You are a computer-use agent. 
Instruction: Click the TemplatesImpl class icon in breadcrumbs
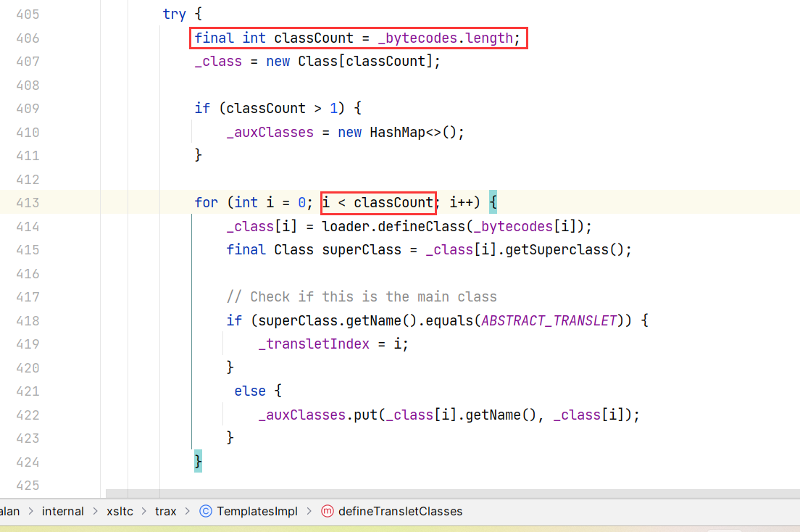click(205, 511)
